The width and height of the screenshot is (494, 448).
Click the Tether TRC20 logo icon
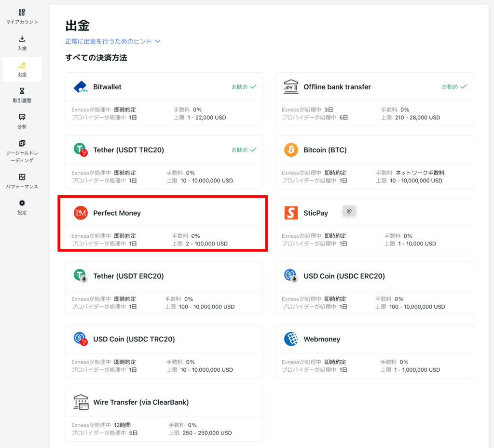(81, 149)
